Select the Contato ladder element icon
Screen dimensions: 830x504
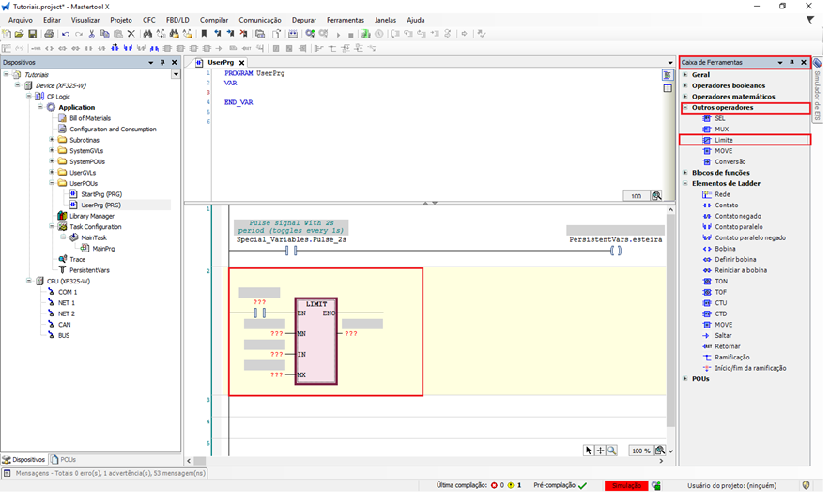point(705,205)
